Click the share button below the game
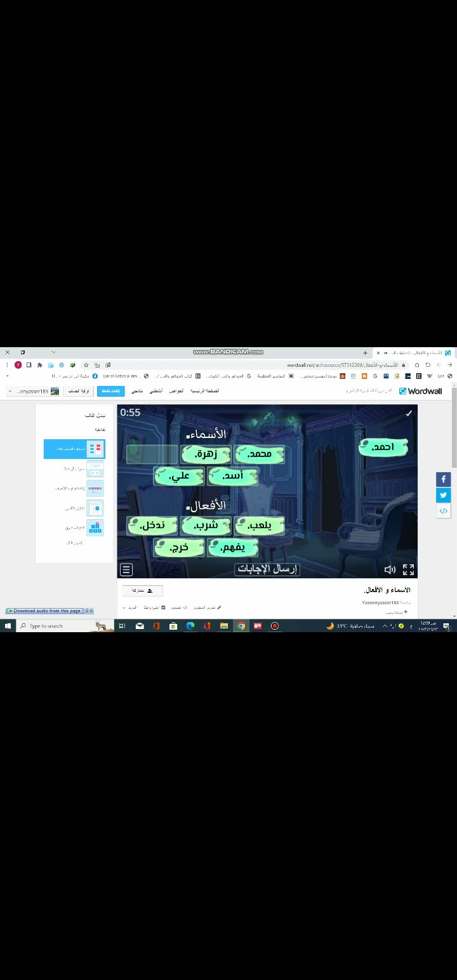Screen dimensions: 457x980 pyautogui.click(x=142, y=590)
